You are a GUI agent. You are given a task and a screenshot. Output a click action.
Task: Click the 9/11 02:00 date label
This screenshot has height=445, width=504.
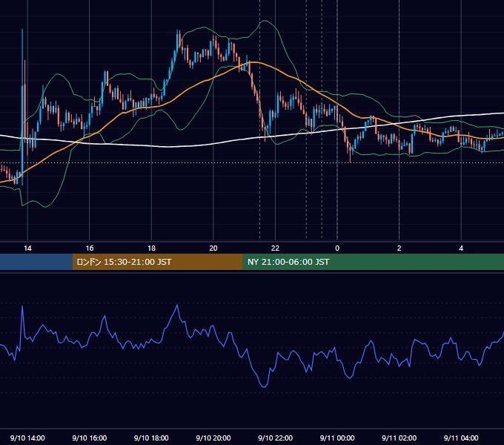point(399,438)
